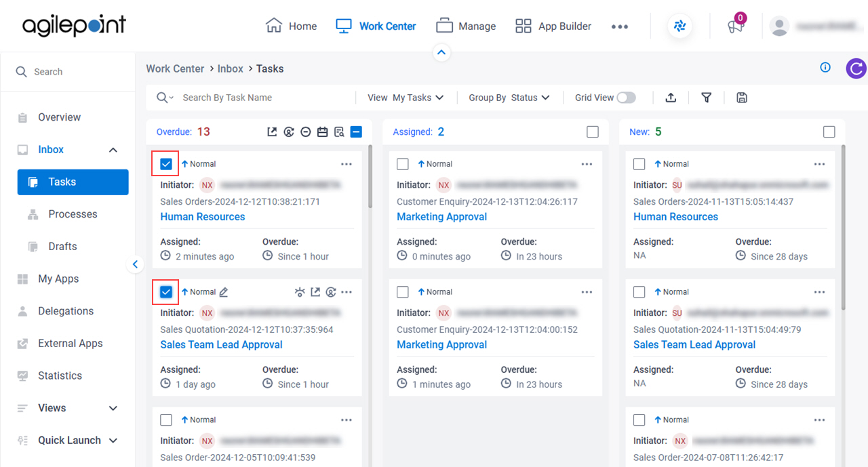Open the View My Tasks dropdown
Screen dimensions: 868x467
406,98
